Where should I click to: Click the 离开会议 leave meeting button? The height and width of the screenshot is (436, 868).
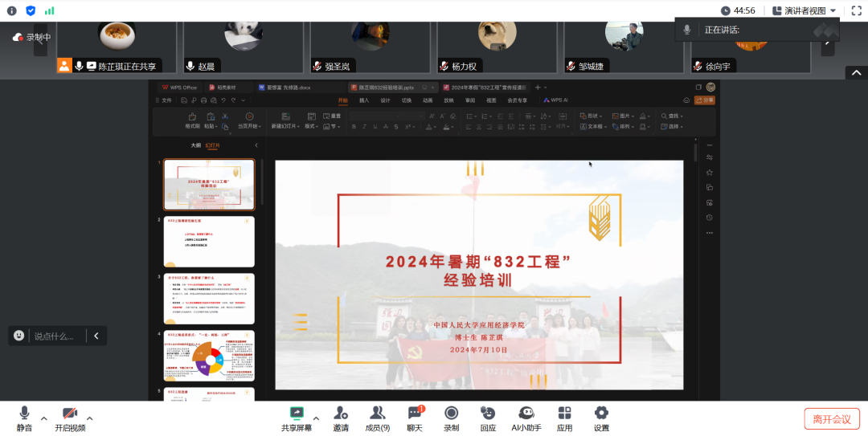tap(831, 418)
